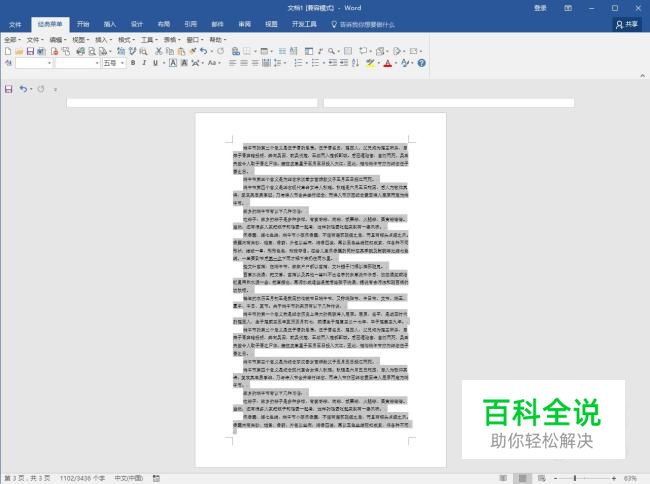Click the Sort A-Z icon
Viewport: 650px width, 484px height.
pyautogui.click(x=355, y=63)
